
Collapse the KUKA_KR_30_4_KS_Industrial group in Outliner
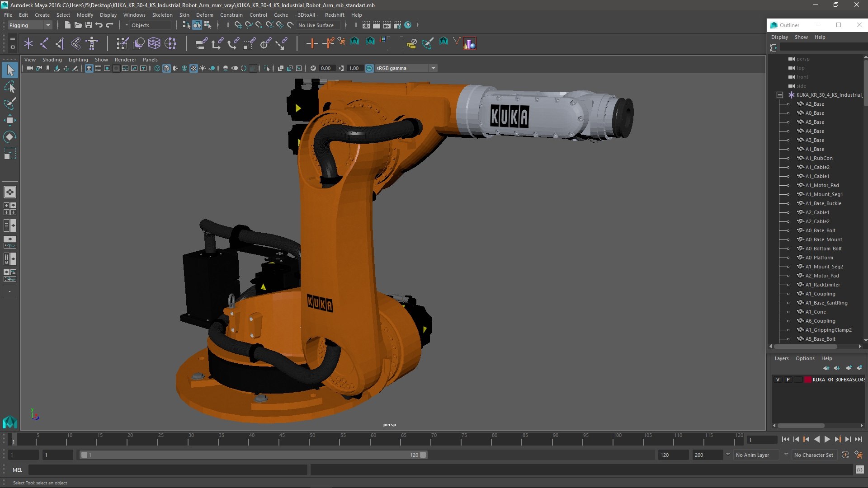780,95
